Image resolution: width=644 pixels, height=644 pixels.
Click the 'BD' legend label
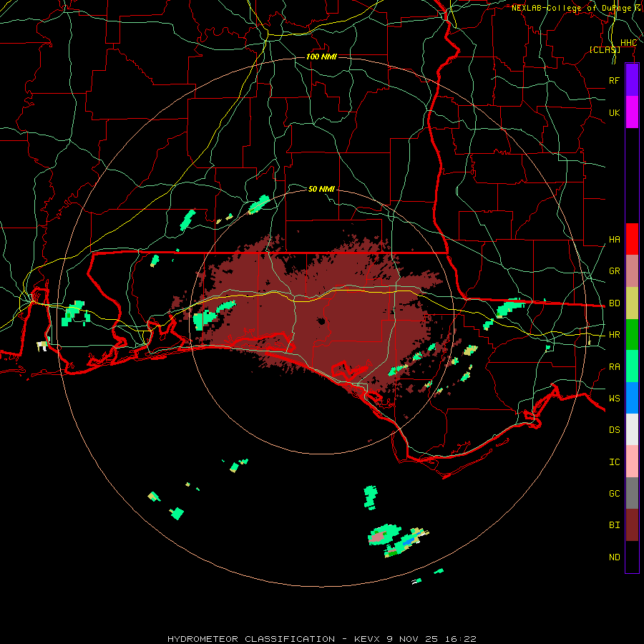(614, 303)
